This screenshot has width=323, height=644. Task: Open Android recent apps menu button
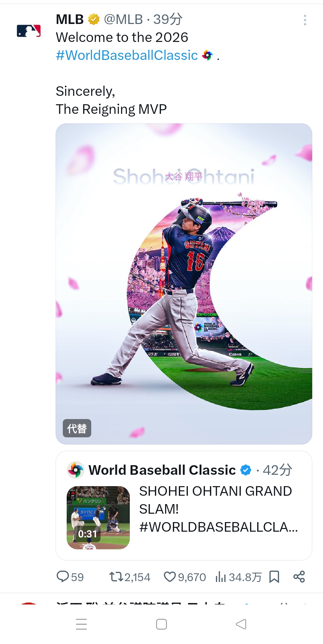pos(81,624)
